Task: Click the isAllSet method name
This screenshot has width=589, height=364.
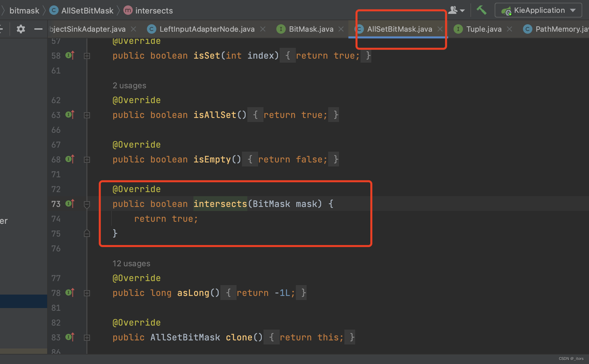Action: pos(215,115)
